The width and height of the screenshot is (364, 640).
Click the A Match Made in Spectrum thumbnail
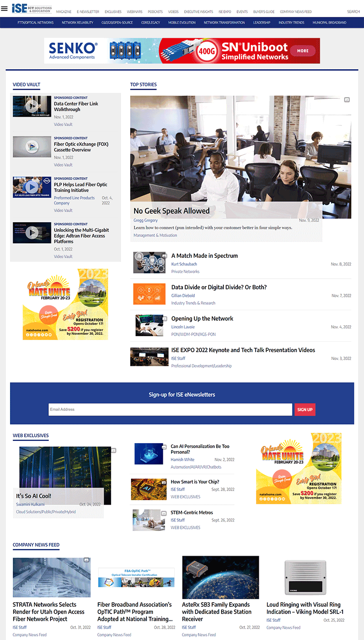pos(150,262)
